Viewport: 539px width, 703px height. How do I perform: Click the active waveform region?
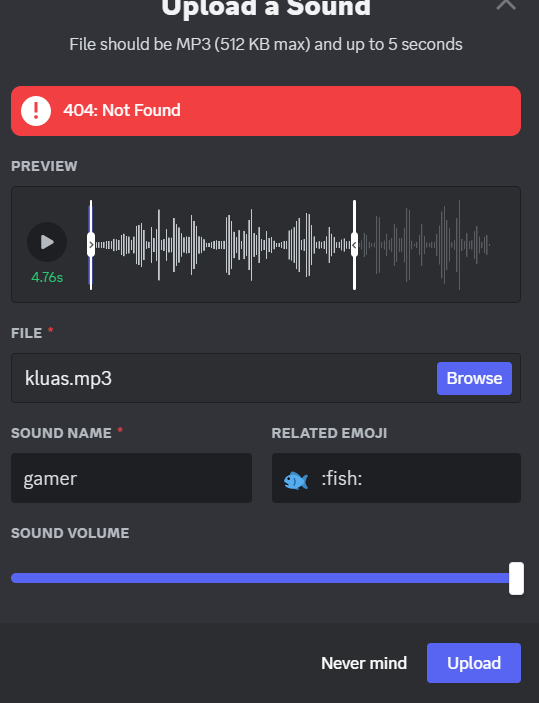[223, 245]
